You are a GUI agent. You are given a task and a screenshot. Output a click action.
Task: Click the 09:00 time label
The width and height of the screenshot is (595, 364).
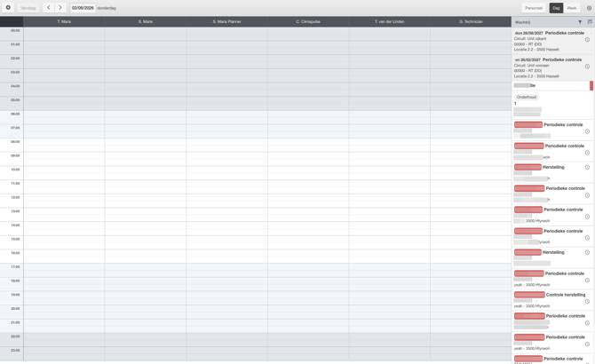pyautogui.click(x=15, y=155)
